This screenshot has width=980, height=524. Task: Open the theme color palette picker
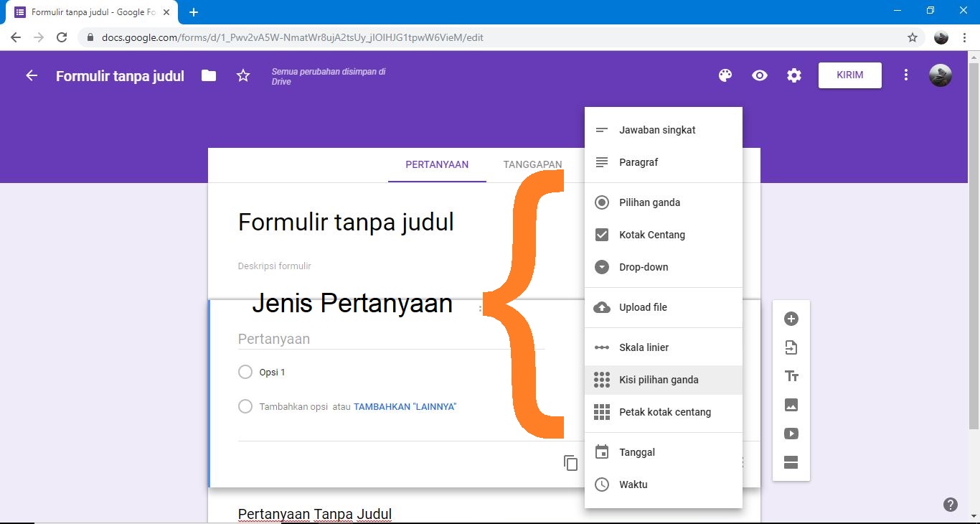point(725,75)
